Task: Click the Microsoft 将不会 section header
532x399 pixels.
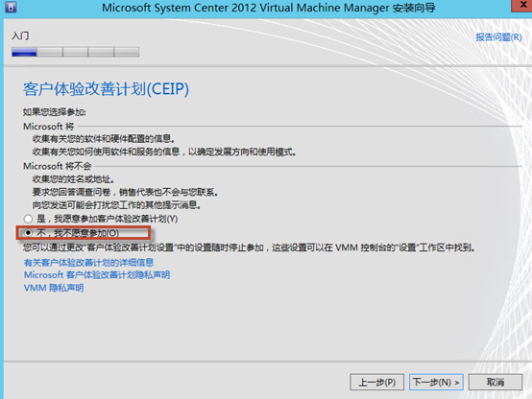Action: point(58,166)
